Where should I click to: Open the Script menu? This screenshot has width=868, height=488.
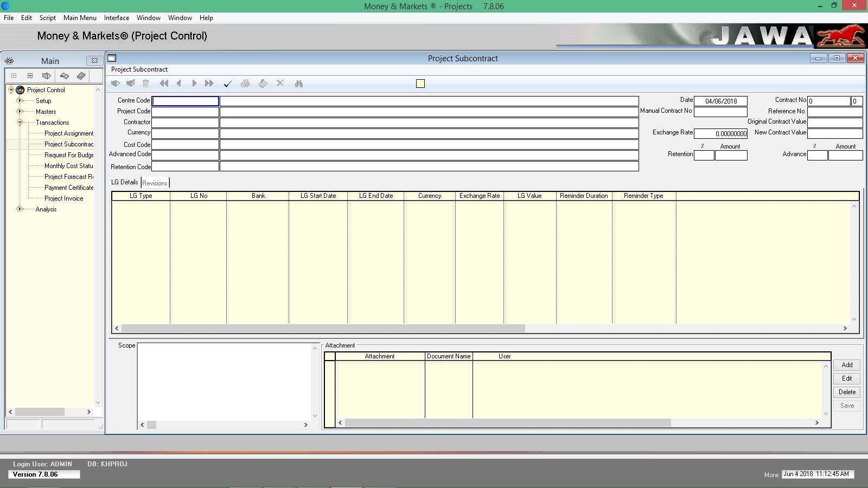(48, 18)
